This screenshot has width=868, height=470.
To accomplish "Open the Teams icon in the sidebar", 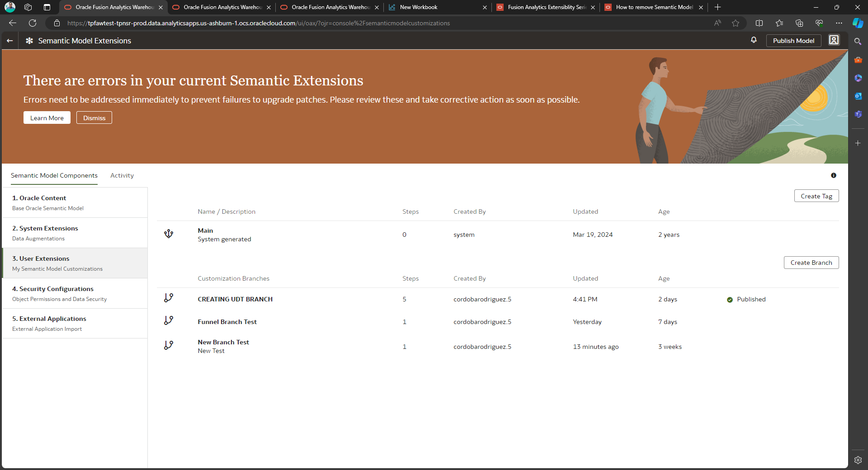I will [x=858, y=114].
